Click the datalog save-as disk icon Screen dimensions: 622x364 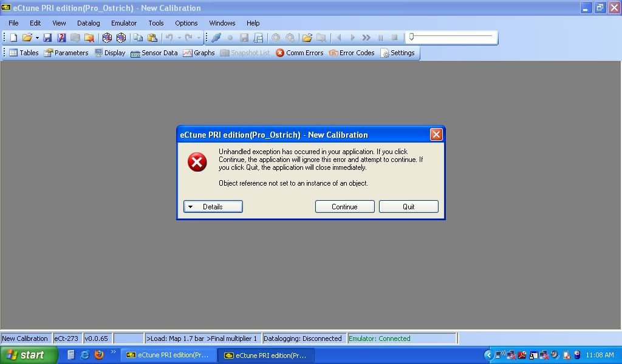(x=258, y=38)
